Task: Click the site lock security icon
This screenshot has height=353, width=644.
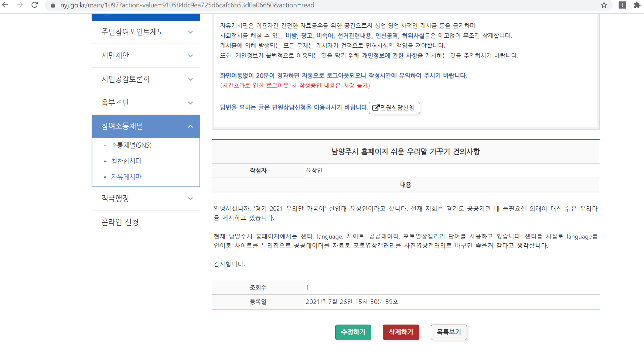Action: [53, 5]
